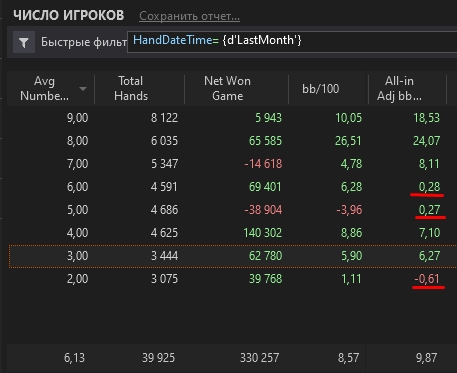Select the row with 8 players, 6 035 hands
The height and width of the screenshot is (373, 457).
coord(232,141)
